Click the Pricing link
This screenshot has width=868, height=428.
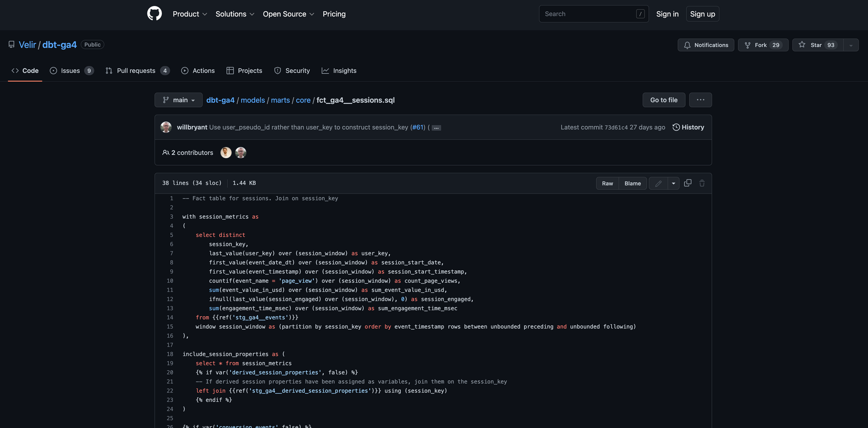334,14
